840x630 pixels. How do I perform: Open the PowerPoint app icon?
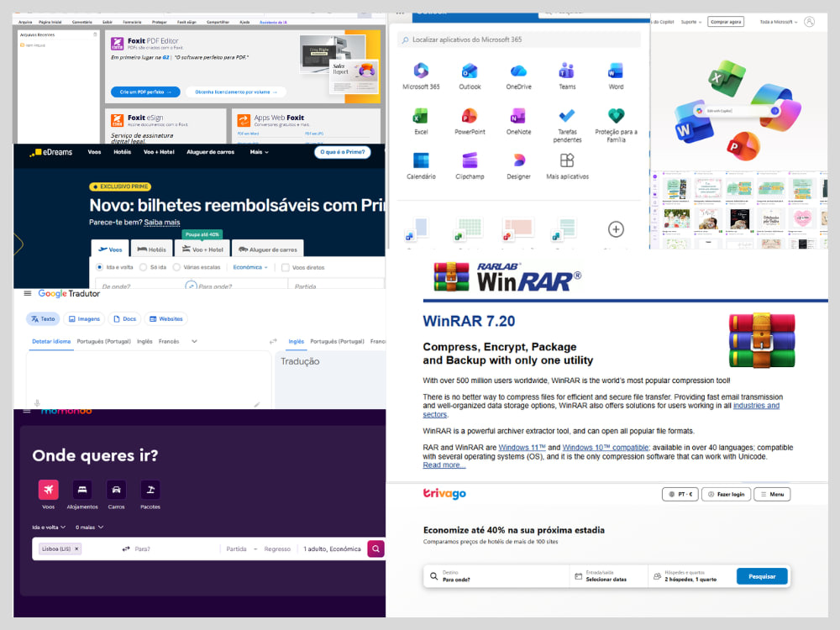click(470, 116)
